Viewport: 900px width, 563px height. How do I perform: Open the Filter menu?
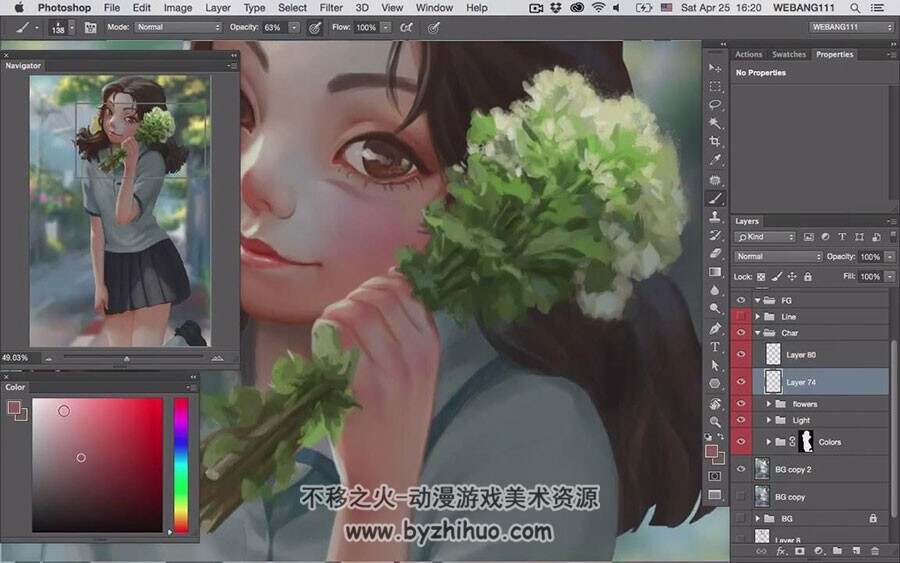(x=331, y=7)
